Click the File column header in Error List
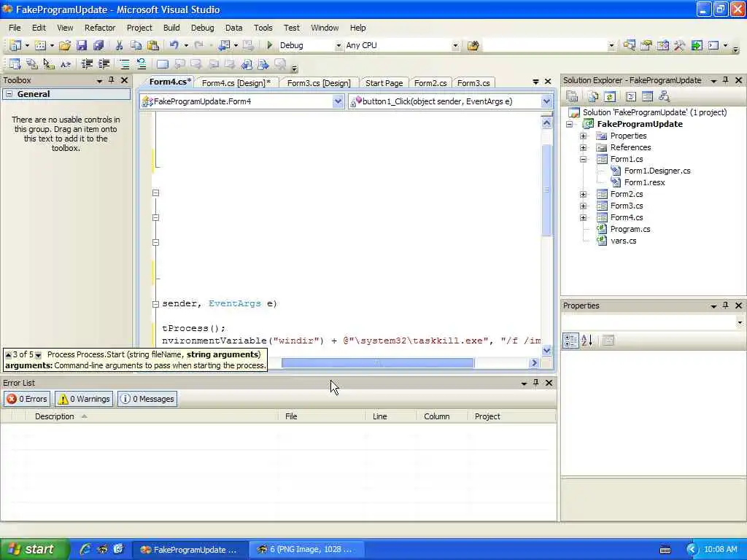This screenshot has height=560, width=747. pyautogui.click(x=322, y=416)
